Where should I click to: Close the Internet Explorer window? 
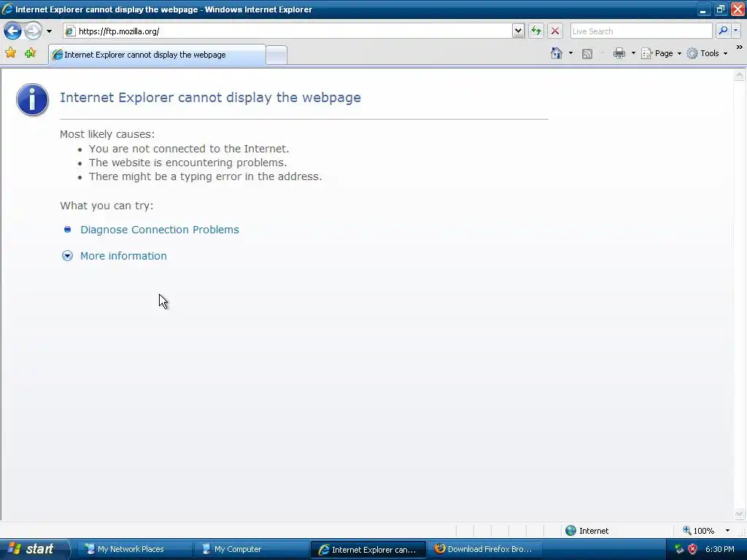tap(738, 9)
